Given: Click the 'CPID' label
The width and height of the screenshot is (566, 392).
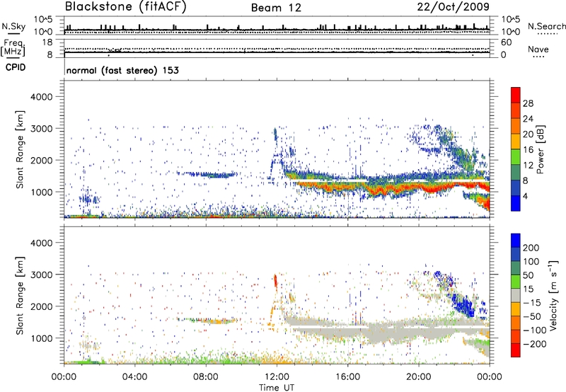Looking at the screenshot, I should pyautogui.click(x=16, y=67).
